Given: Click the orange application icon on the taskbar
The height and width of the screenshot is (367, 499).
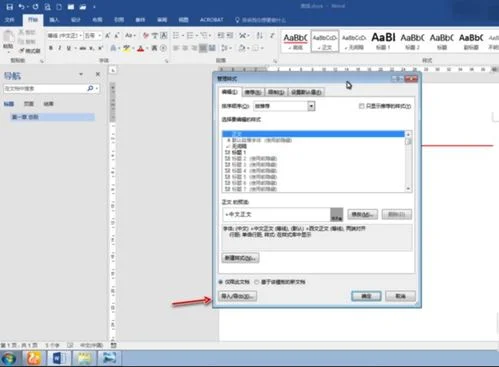Looking at the screenshot, I should [33, 358].
